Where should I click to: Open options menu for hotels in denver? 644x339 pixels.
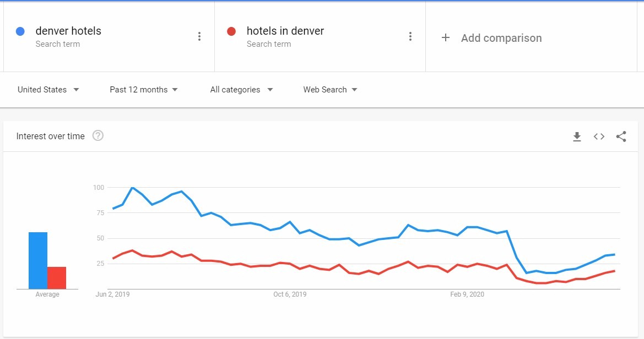410,36
